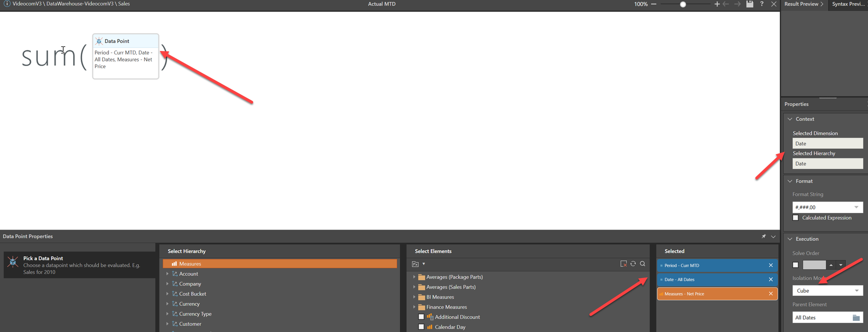Open the Isolation Mode Cube dropdown
The image size is (868, 332).
(828, 291)
